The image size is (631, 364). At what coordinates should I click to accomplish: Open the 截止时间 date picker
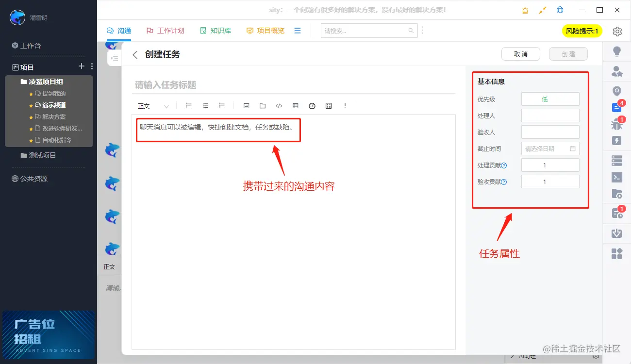click(550, 149)
